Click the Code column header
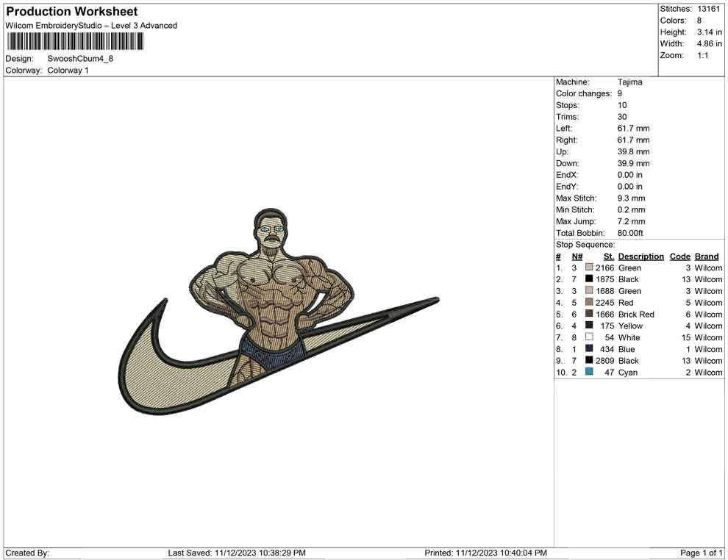Viewport: 728px width, 560px height. coord(679,256)
